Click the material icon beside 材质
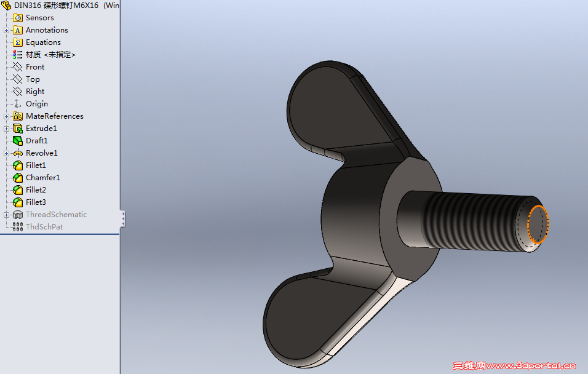Image resolution: width=588 pixels, height=374 pixels. (18, 55)
